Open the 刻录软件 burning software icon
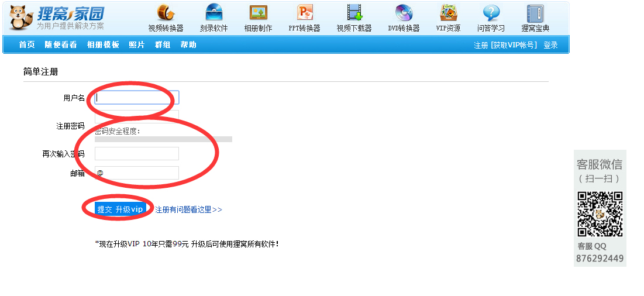 (213, 13)
